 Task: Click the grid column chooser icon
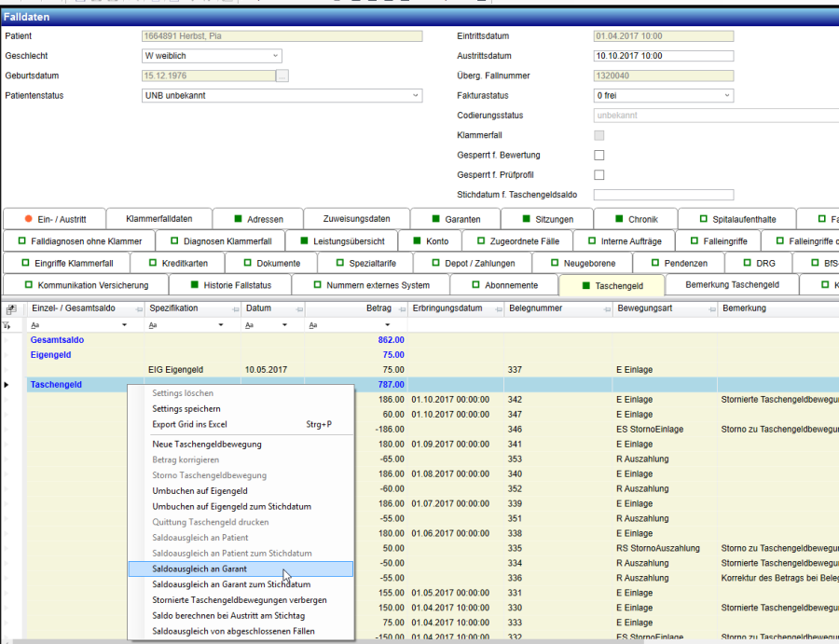coord(11,308)
